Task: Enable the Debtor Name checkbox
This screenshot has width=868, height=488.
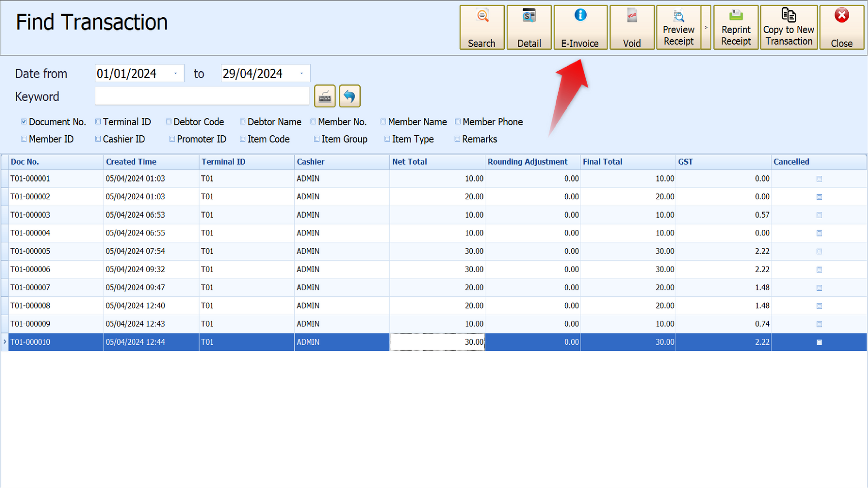Action: pos(243,121)
